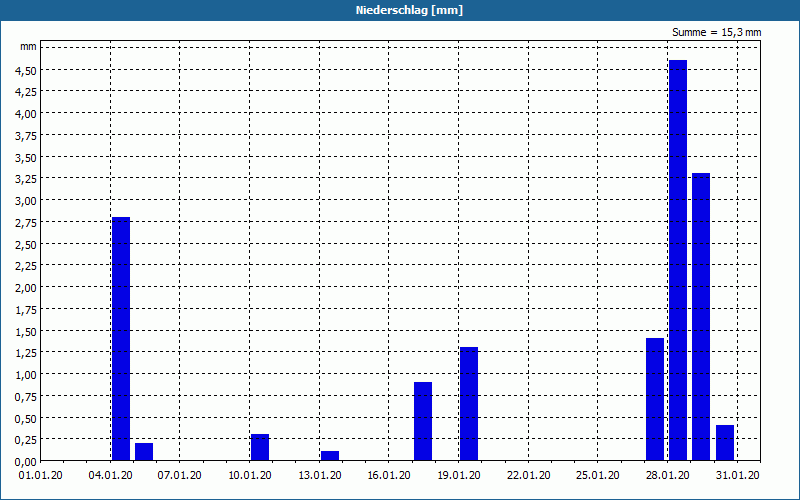Click the Niederschlag [mm] title header
Image resolution: width=800 pixels, height=500 pixels.
[409, 10]
